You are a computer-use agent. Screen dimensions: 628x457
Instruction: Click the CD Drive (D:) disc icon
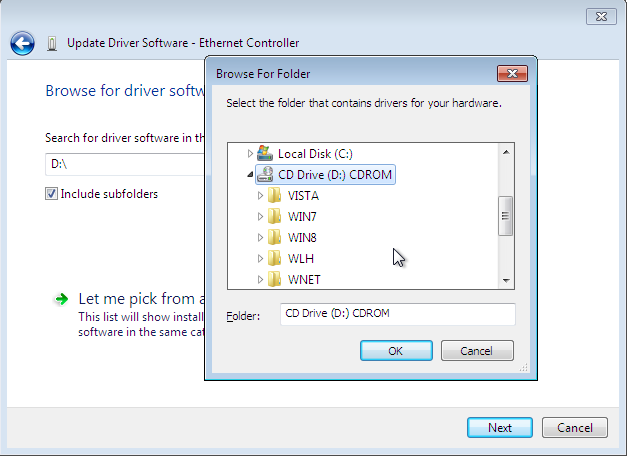point(265,174)
